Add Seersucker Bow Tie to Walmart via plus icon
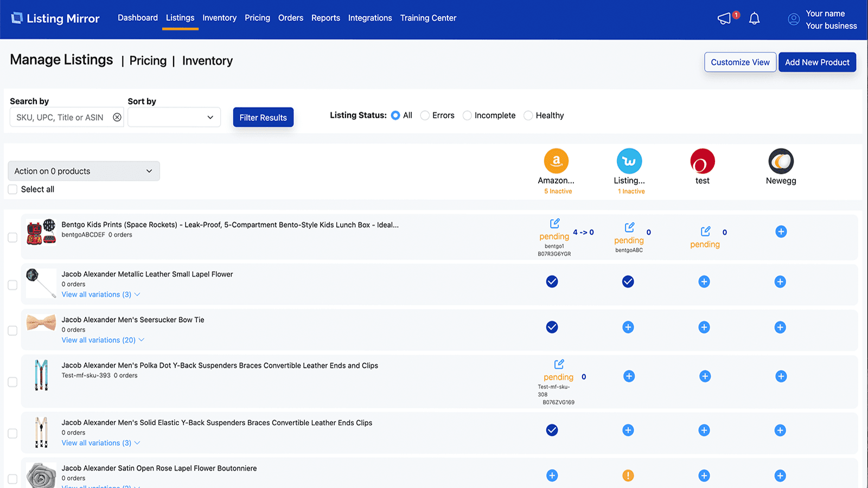This screenshot has height=488, width=868. 628,327
